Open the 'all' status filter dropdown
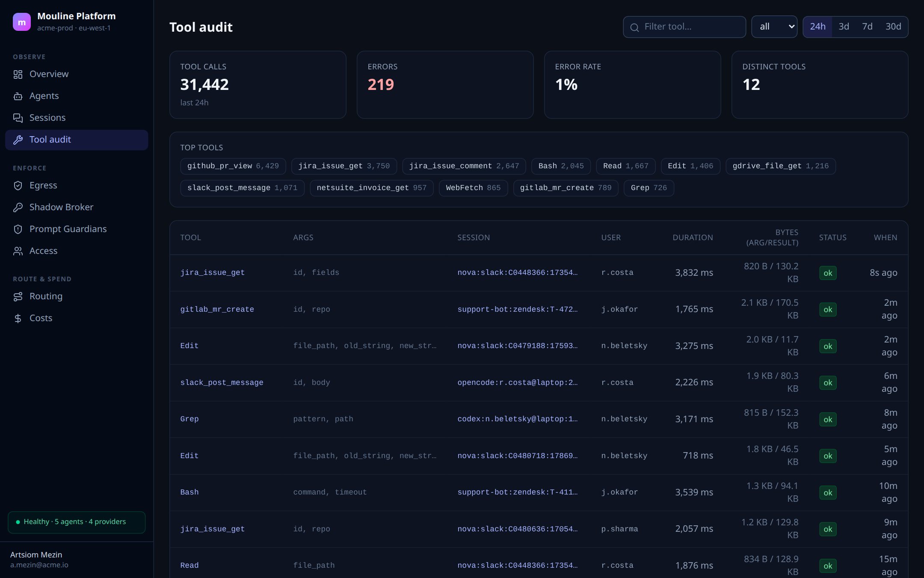This screenshot has height=578, width=924. tap(774, 27)
